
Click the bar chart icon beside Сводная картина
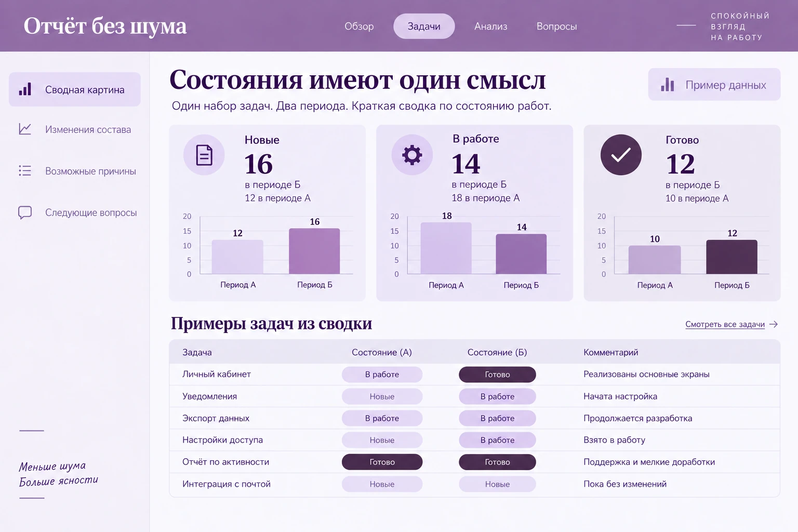point(25,89)
